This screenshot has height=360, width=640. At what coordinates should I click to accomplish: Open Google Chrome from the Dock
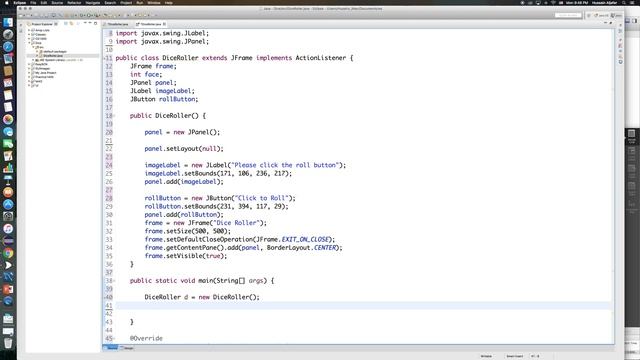pyautogui.click(x=8, y=253)
